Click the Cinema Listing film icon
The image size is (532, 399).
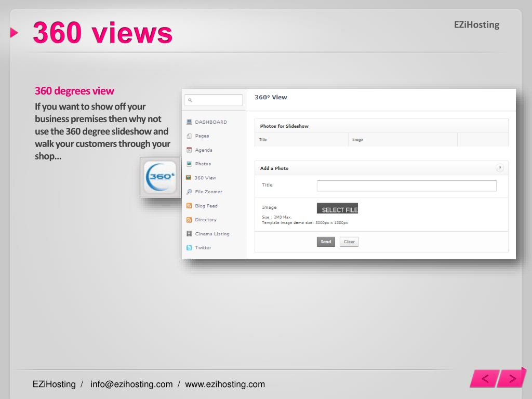tap(189, 233)
